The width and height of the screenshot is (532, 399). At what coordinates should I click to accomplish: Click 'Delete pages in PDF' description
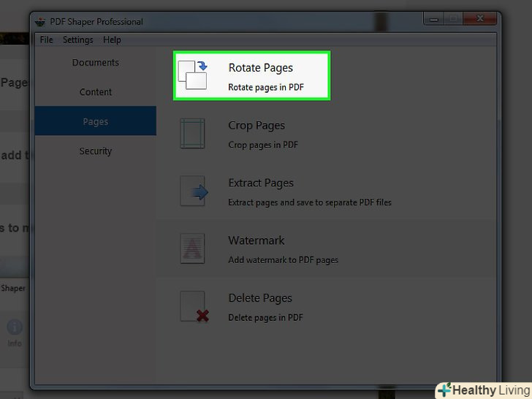tap(266, 318)
